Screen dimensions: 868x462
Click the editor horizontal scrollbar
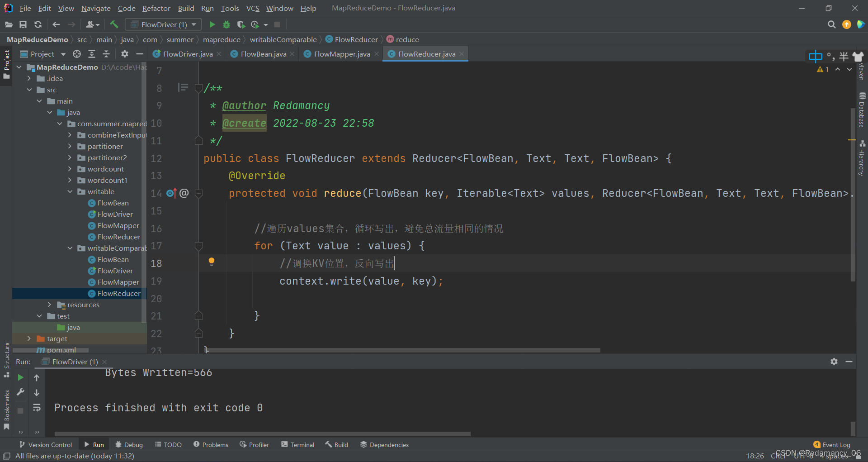402,350
